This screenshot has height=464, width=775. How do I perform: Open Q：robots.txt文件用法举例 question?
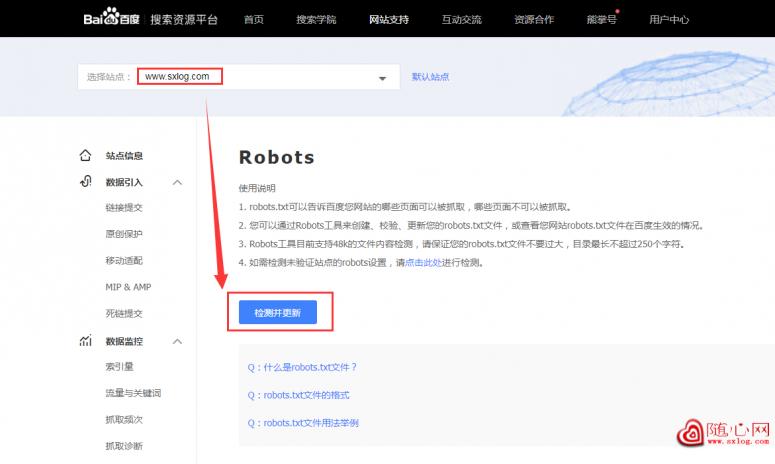pos(303,423)
